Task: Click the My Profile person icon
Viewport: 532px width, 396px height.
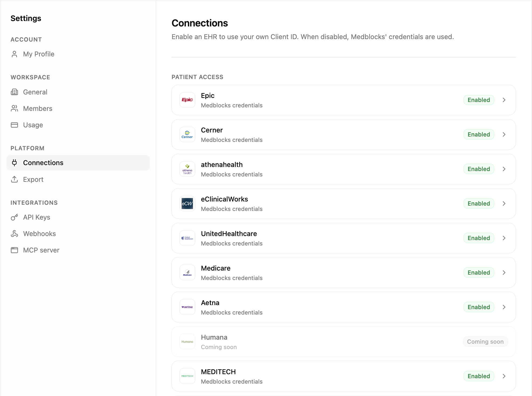Action: [14, 54]
